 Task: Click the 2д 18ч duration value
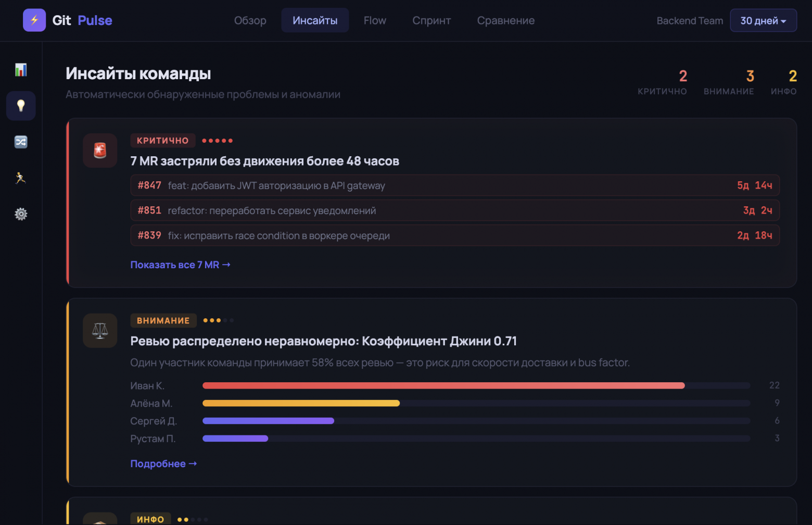point(755,235)
